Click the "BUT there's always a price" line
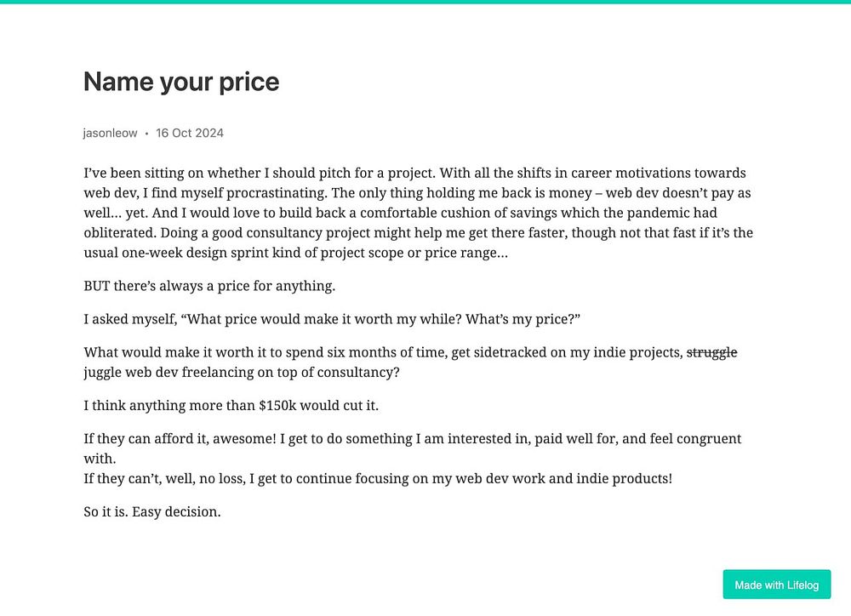 point(209,286)
